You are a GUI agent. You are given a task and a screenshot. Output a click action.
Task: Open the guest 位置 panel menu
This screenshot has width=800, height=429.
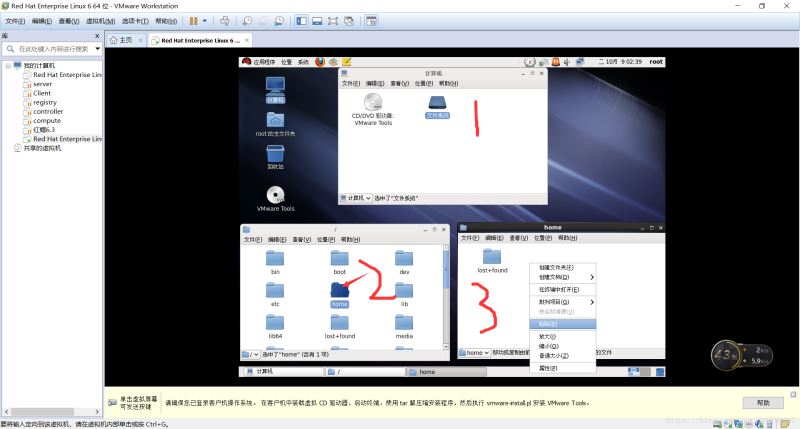287,62
